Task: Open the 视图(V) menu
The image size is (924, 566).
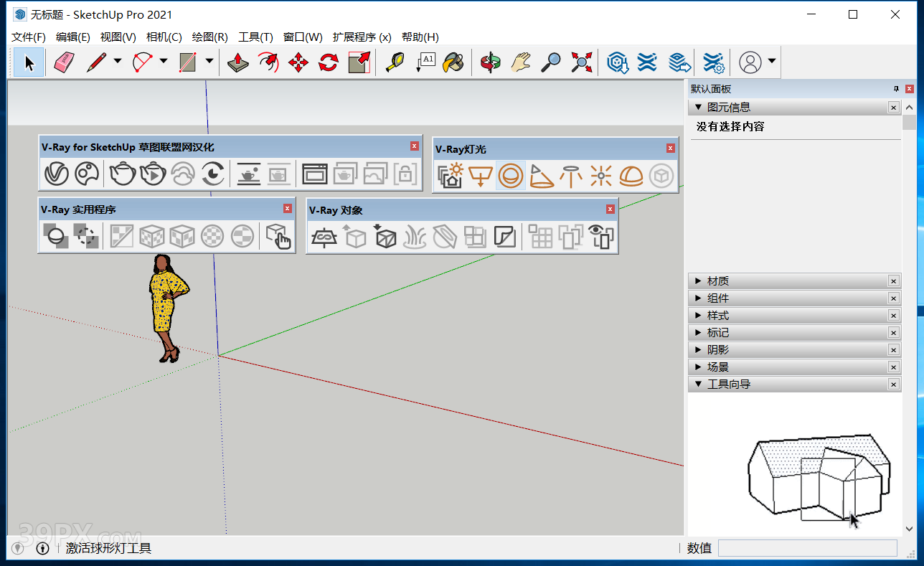Action: (x=118, y=37)
